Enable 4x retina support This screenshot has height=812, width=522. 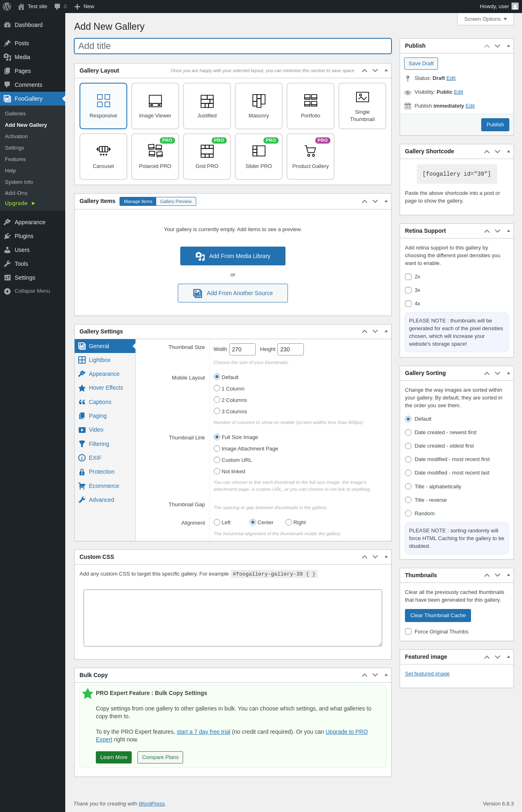point(408,304)
